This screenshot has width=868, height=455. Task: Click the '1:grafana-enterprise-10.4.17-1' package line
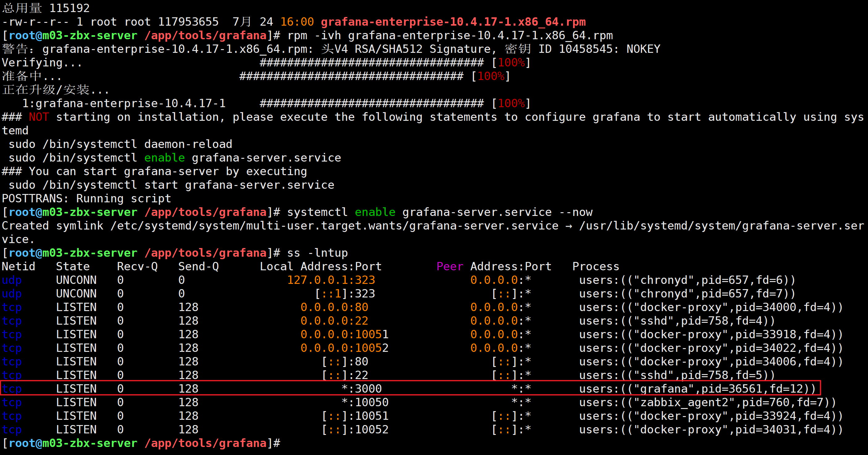coord(124,103)
